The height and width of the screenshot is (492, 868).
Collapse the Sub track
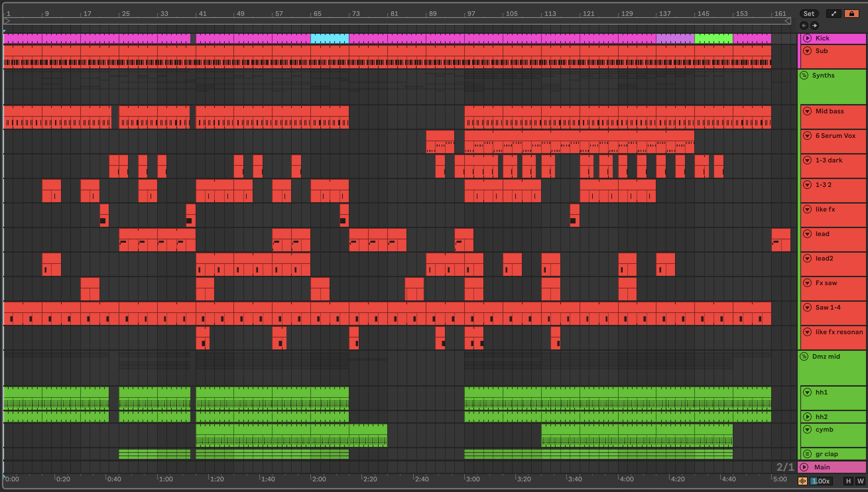[x=807, y=51]
